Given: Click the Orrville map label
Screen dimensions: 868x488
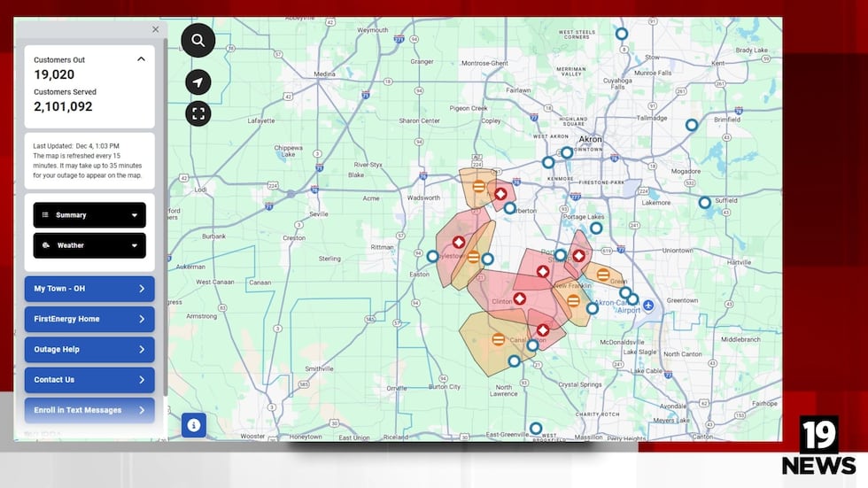Looking at the screenshot, I should [397, 389].
